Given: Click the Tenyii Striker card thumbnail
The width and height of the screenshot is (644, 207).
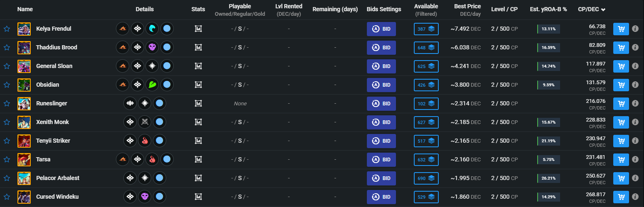Looking at the screenshot, I should click(24, 141).
